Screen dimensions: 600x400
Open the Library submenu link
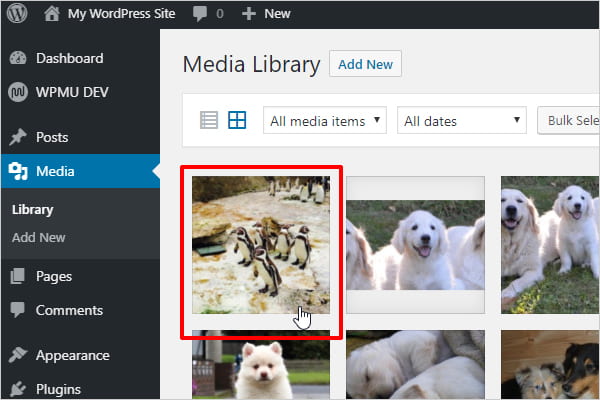point(32,210)
